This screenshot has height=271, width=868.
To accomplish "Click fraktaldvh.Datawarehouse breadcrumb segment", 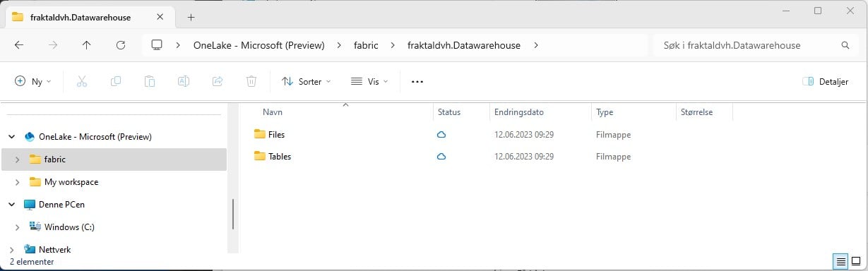I will pyautogui.click(x=464, y=45).
